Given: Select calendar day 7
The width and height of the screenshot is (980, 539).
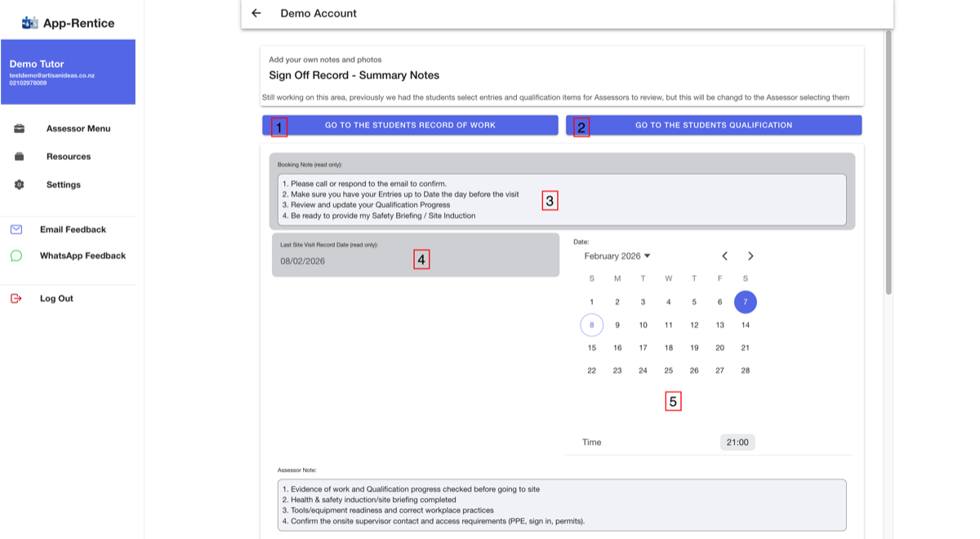Looking at the screenshot, I should 746,302.
